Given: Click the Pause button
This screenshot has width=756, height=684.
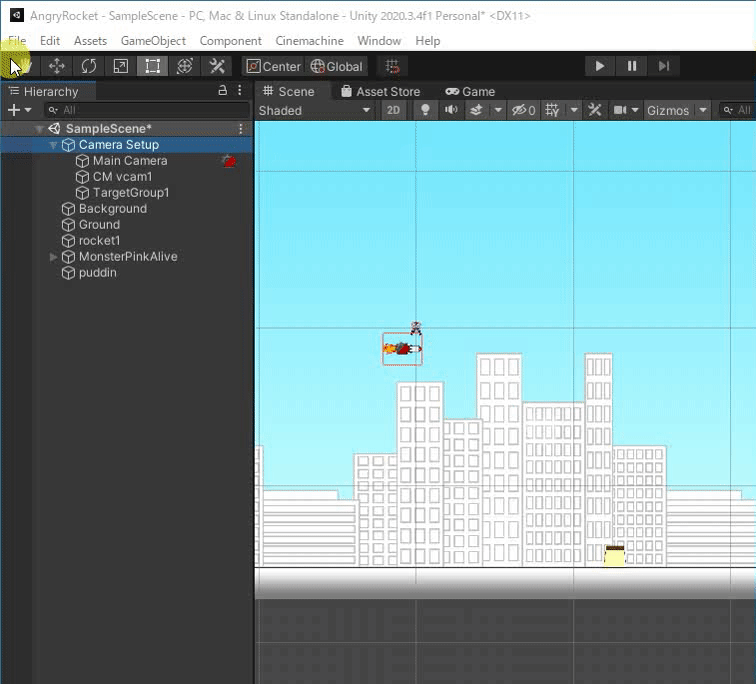Looking at the screenshot, I should [x=632, y=66].
